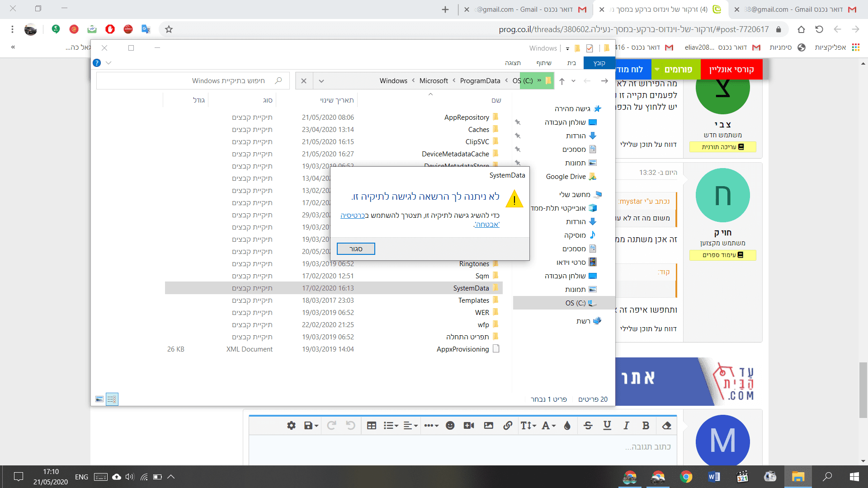
Task: Open the קובץ ribbon tab
Action: (599, 63)
